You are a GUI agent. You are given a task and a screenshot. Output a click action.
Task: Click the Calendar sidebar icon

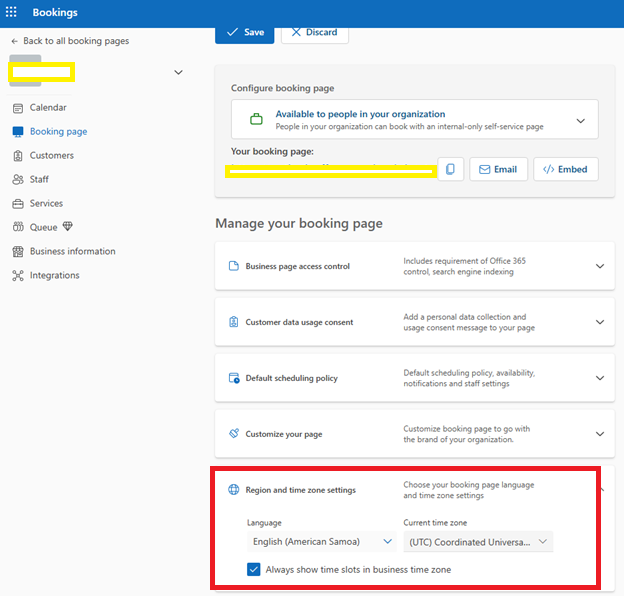click(x=18, y=108)
